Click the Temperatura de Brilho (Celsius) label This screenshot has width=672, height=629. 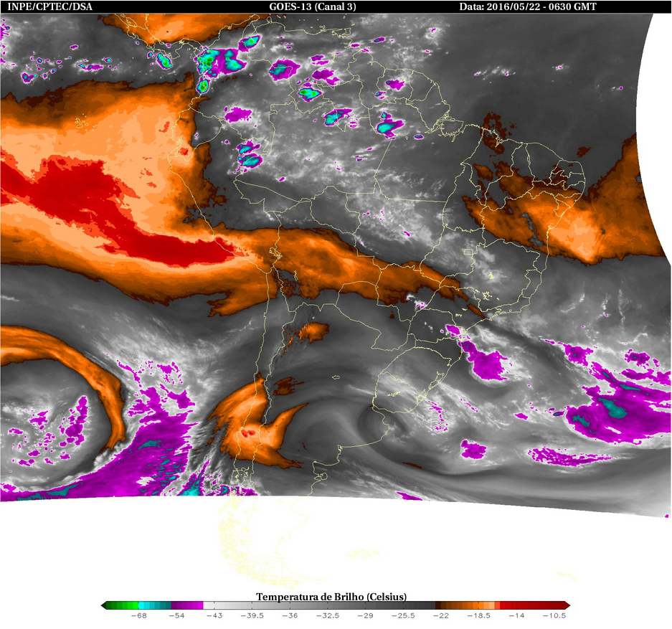331,597
